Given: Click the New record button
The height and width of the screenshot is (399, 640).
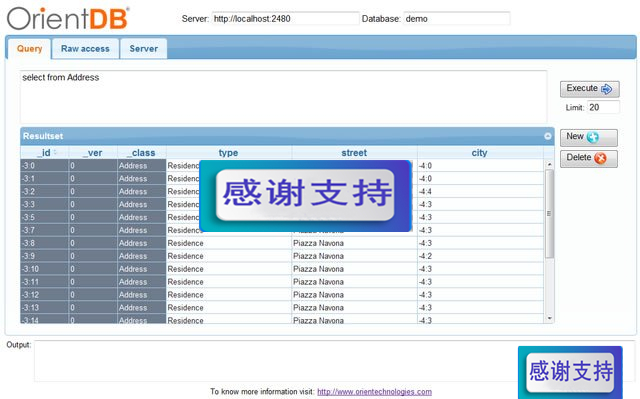Looking at the screenshot, I should [x=589, y=137].
